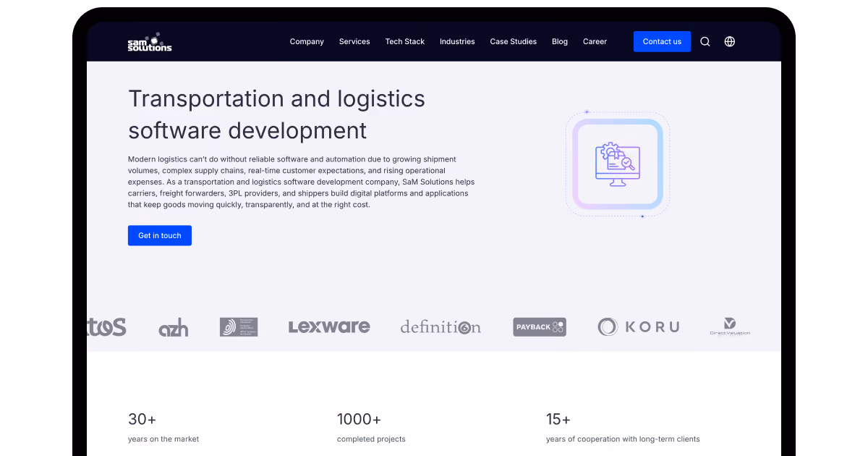Open the Company menu
Screen dimensions: 868x456
[307, 42]
